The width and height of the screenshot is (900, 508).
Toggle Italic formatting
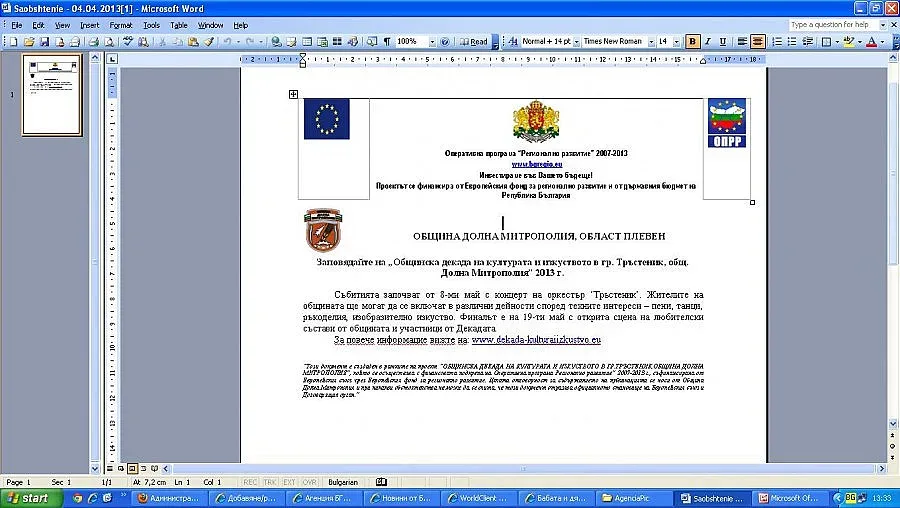coord(707,42)
